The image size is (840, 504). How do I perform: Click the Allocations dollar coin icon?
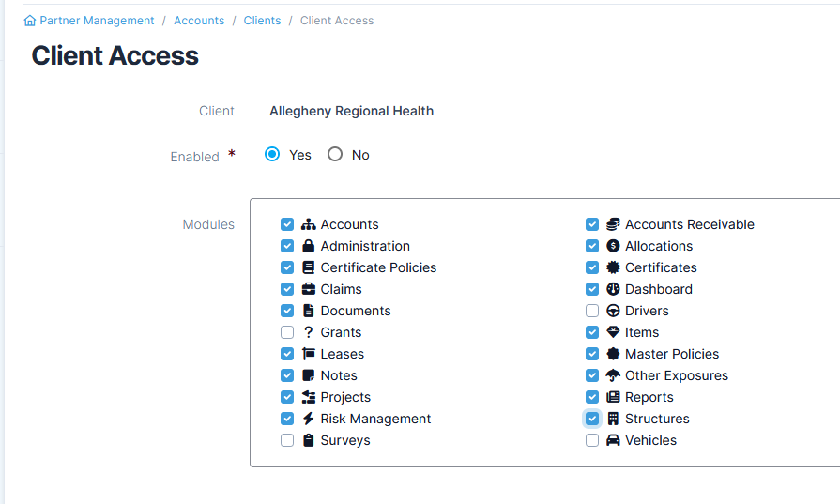pyautogui.click(x=613, y=246)
